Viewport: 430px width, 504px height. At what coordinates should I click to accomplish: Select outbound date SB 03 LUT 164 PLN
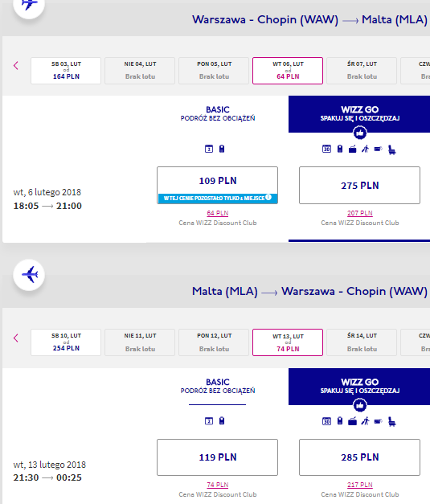click(x=66, y=71)
